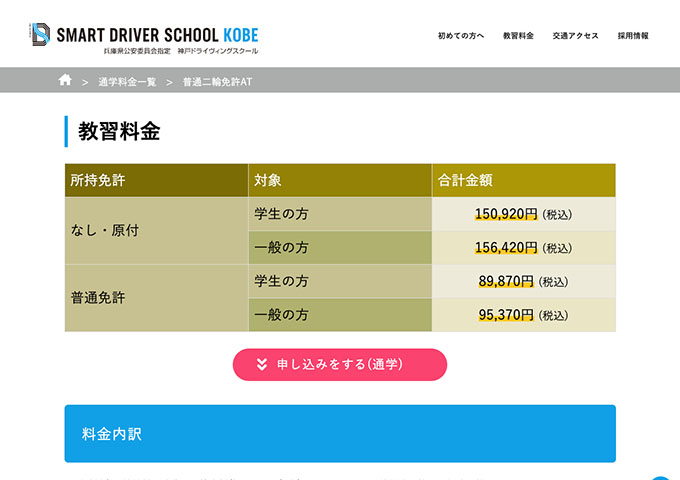Click the 申し込みをする(通学) button

pyautogui.click(x=340, y=365)
